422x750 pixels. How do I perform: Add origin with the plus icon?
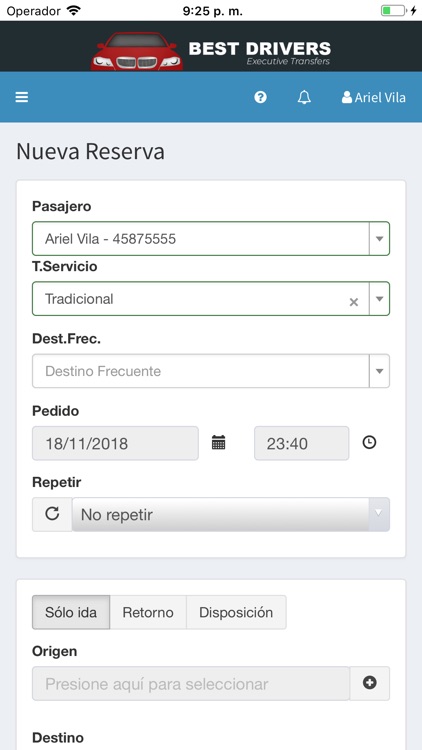pos(369,683)
